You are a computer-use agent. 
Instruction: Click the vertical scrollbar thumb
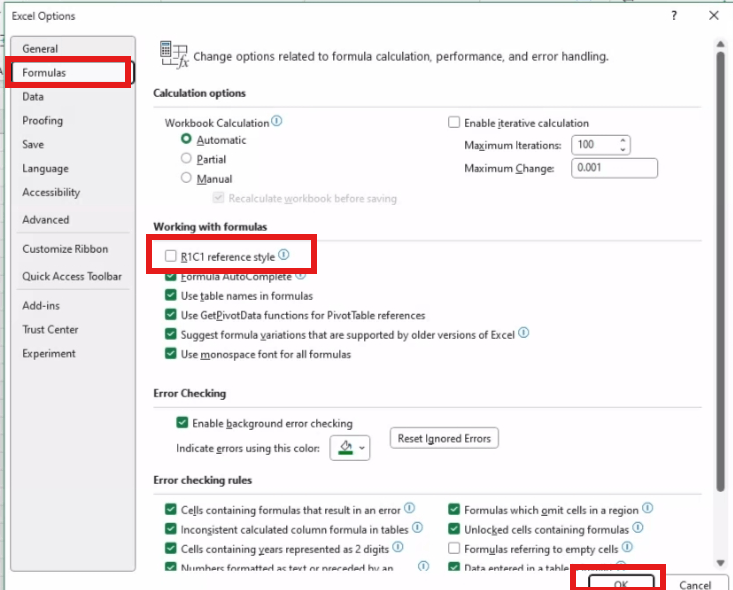click(720, 271)
